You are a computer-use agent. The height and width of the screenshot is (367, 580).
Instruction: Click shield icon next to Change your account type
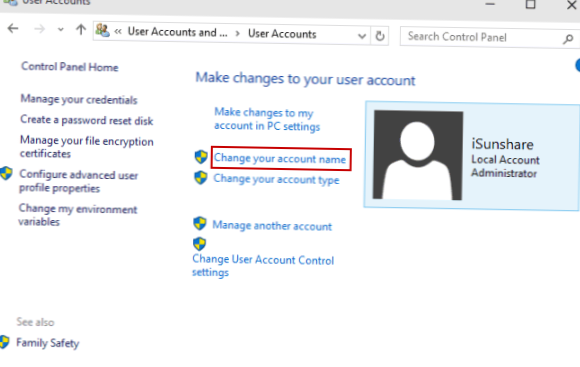[201, 178]
